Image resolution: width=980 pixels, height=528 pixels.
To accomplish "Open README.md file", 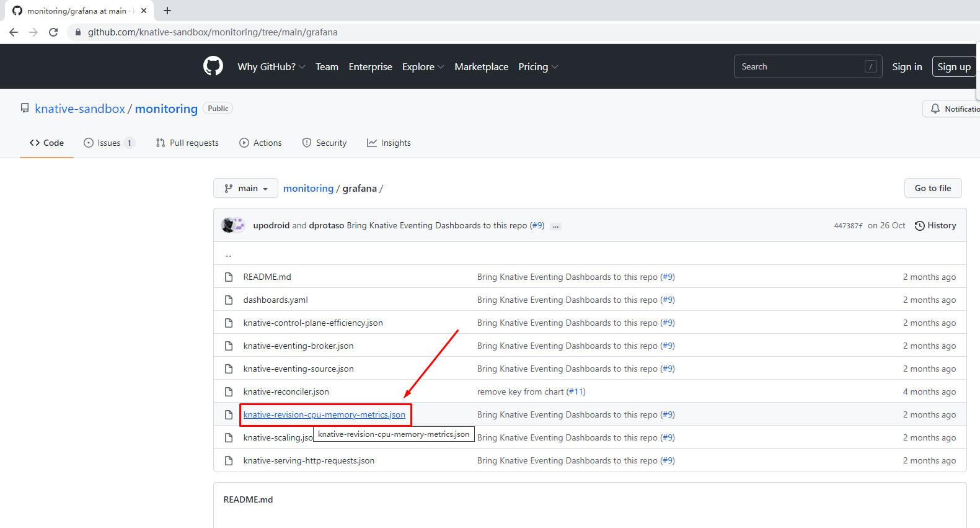I will click(x=267, y=277).
